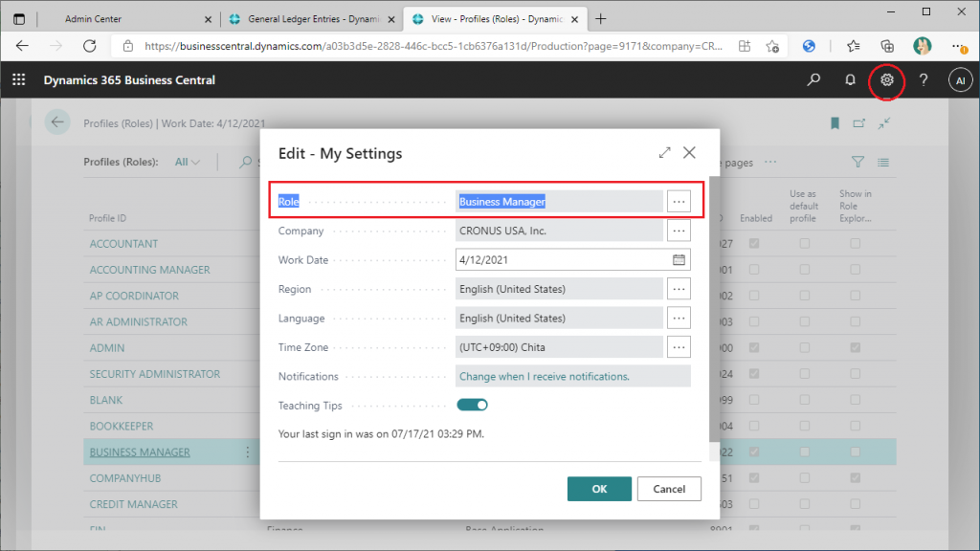The height and width of the screenshot is (551, 980).
Task: Open the Company lookup ellipsis button
Action: [679, 231]
